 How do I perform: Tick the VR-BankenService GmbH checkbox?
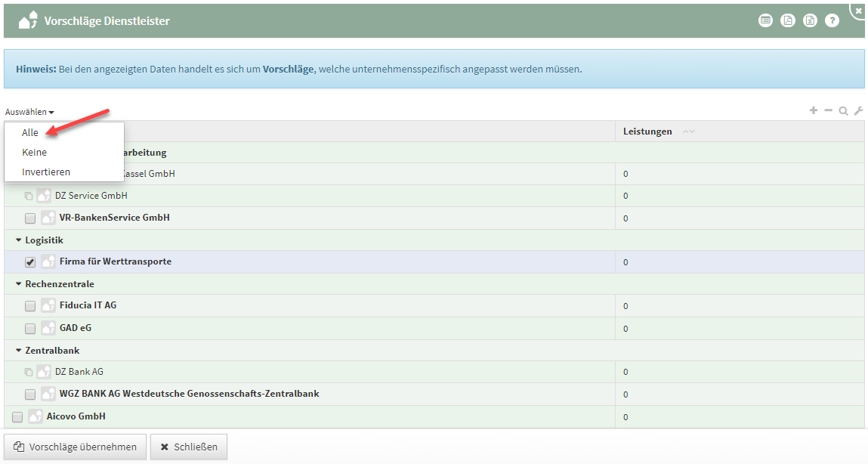coord(30,218)
